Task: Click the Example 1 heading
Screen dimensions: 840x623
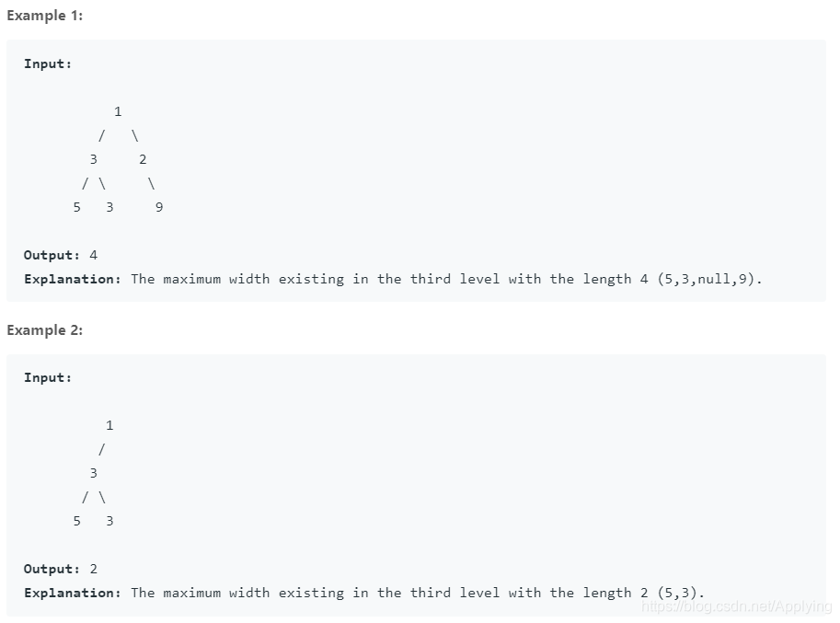Action: (45, 16)
